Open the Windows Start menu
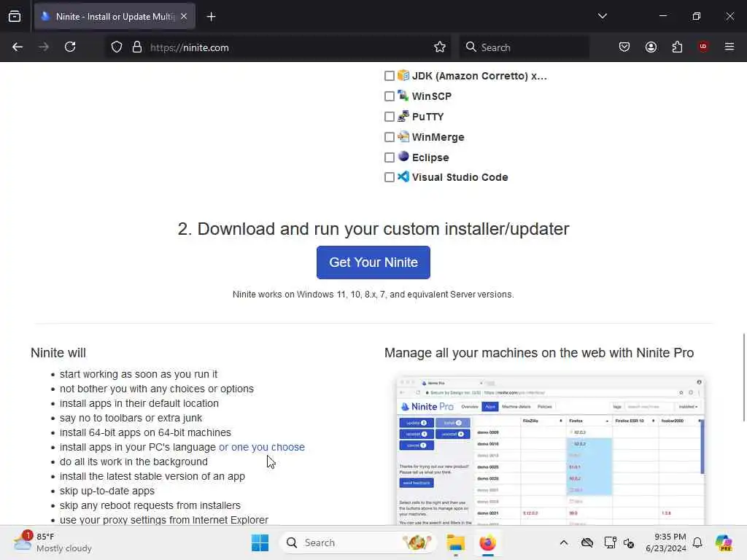 (x=260, y=542)
